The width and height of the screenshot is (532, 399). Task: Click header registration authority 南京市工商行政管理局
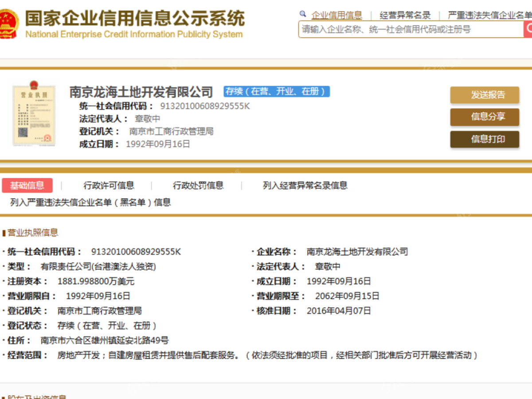coord(172,131)
